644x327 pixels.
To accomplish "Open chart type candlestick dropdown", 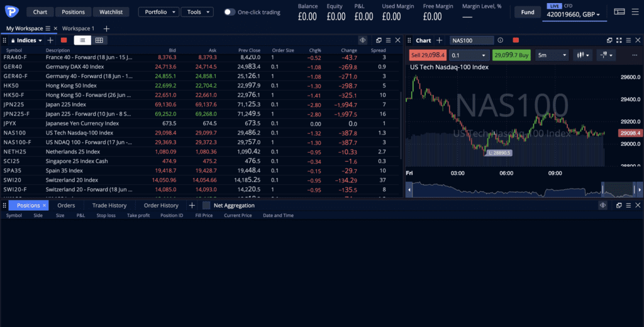I will pyautogui.click(x=583, y=55).
